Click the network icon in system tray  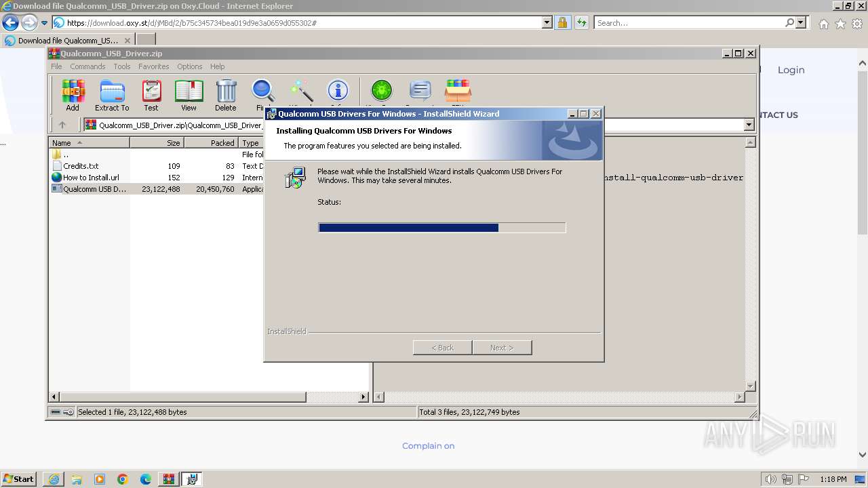pos(788,479)
